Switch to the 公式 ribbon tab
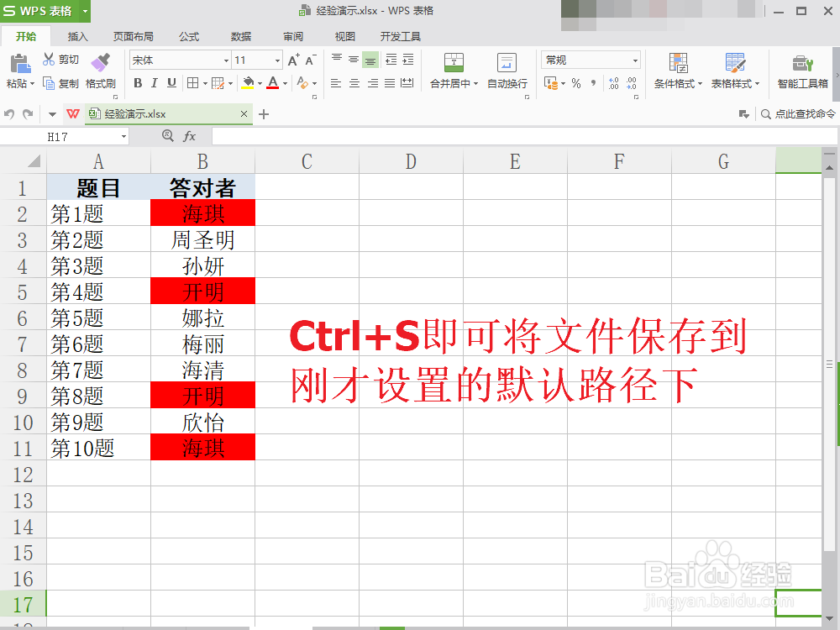840x630 pixels. pos(189,36)
